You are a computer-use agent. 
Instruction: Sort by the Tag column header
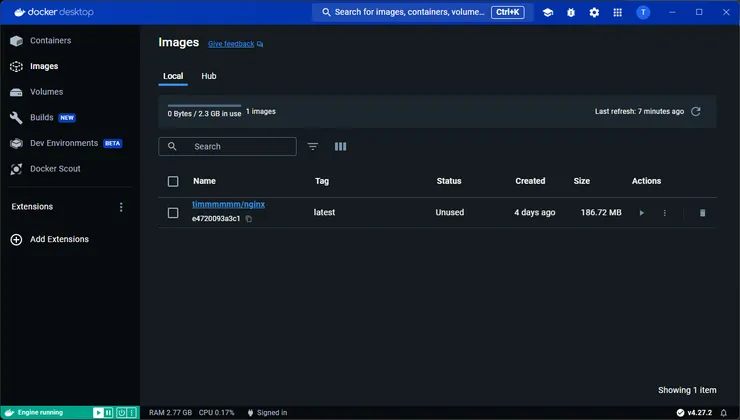pyautogui.click(x=322, y=181)
